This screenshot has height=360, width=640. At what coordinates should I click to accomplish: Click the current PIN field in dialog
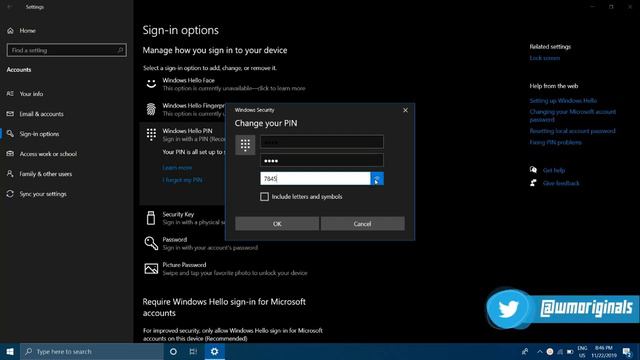[322, 142]
